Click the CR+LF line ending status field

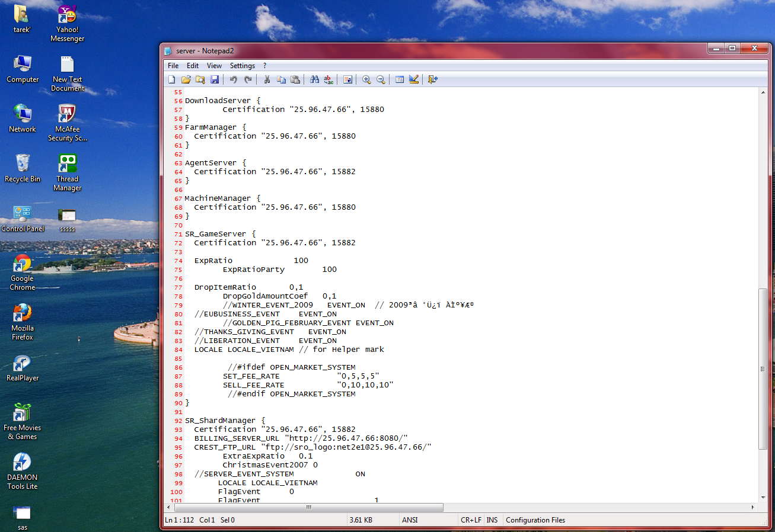click(471, 520)
